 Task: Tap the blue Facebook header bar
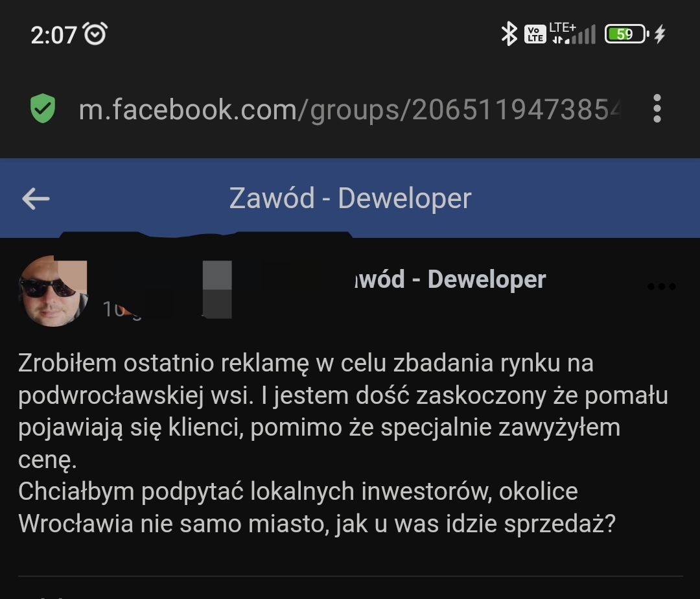pyautogui.click(x=350, y=198)
